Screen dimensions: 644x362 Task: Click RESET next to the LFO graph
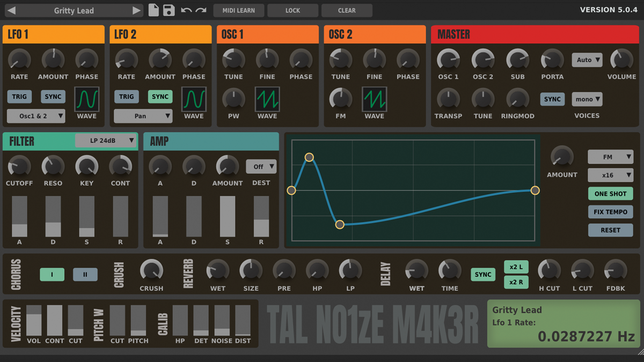tap(610, 230)
